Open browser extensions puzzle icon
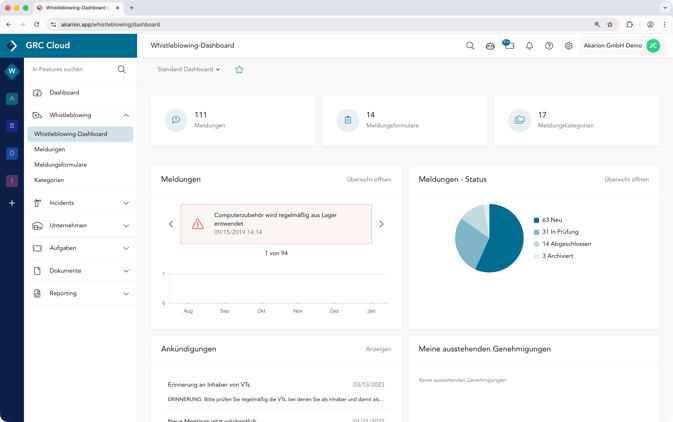 [630, 24]
